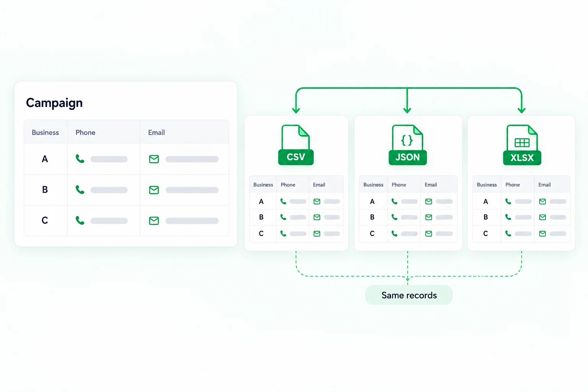The image size is (588, 392).
Task: Click the phone icon in JSON table row B
Action: point(394,217)
